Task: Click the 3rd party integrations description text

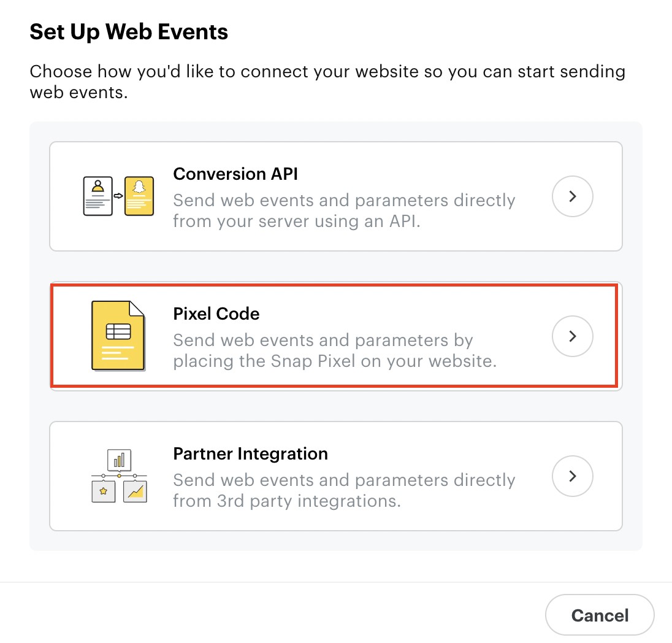Action: 344,490
